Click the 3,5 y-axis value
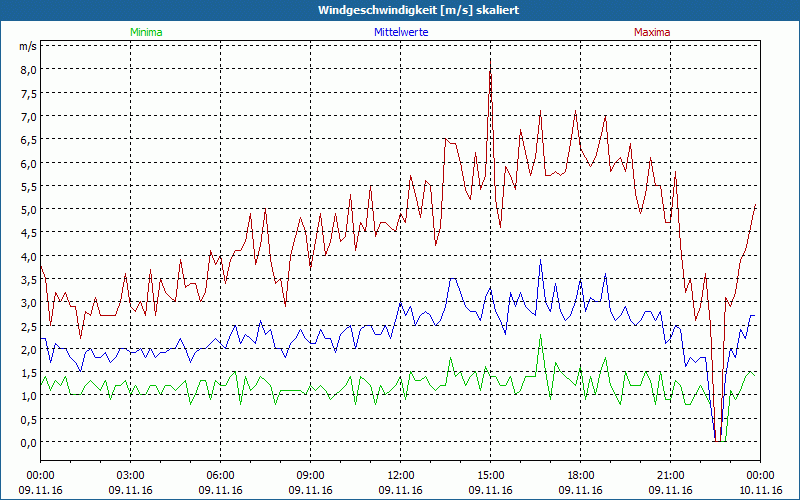The height and width of the screenshot is (500, 800). [28, 280]
